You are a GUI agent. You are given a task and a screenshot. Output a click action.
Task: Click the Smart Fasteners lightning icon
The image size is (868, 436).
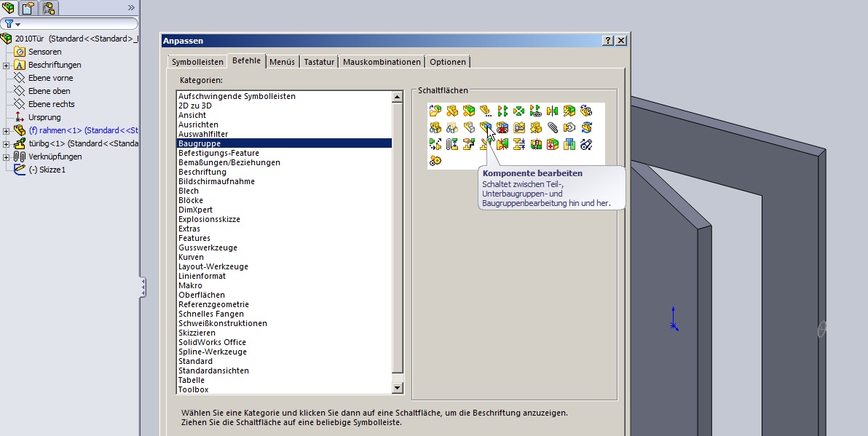point(569,111)
